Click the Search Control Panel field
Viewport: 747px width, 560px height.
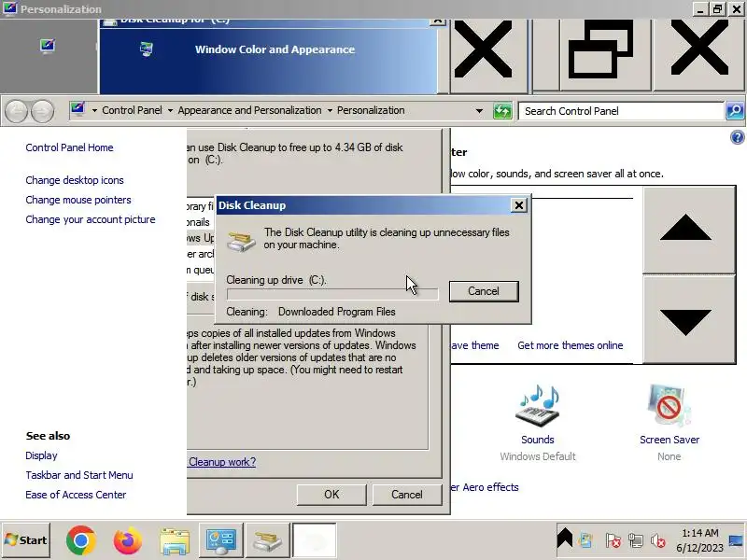[621, 111]
